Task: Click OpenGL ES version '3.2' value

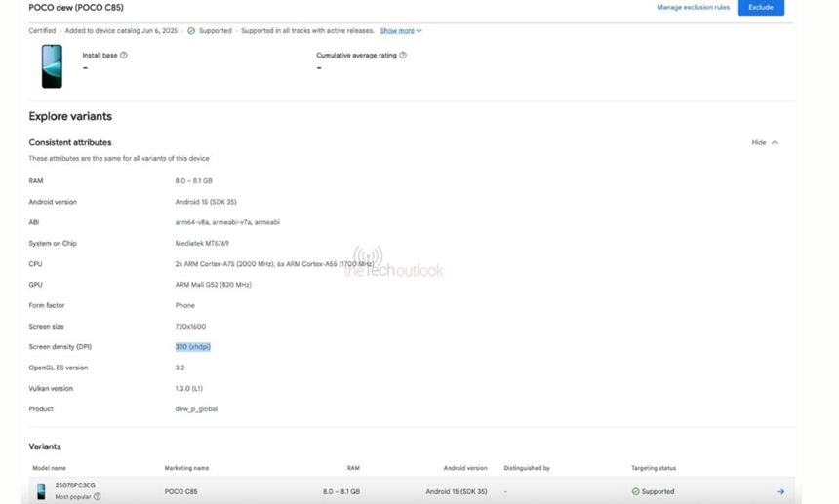Action: click(x=180, y=368)
